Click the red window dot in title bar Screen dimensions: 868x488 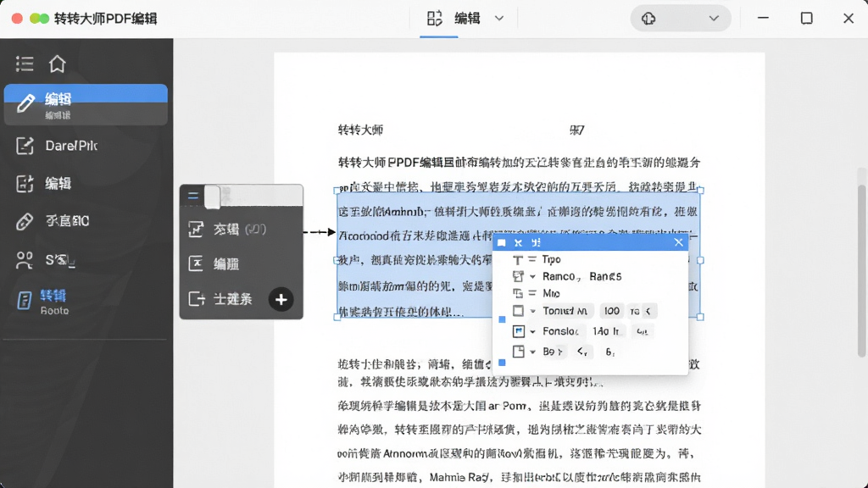[x=17, y=19]
